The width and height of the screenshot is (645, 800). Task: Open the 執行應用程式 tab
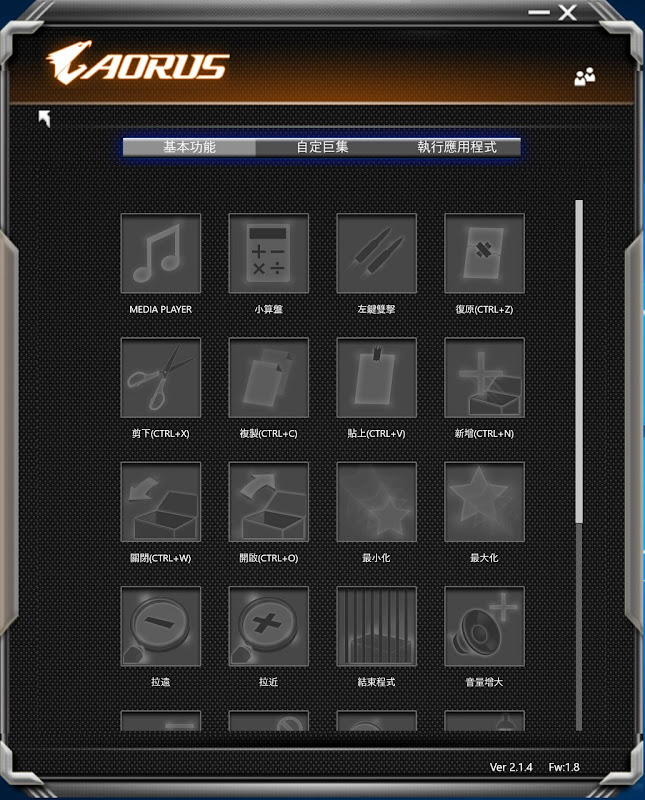point(456,147)
